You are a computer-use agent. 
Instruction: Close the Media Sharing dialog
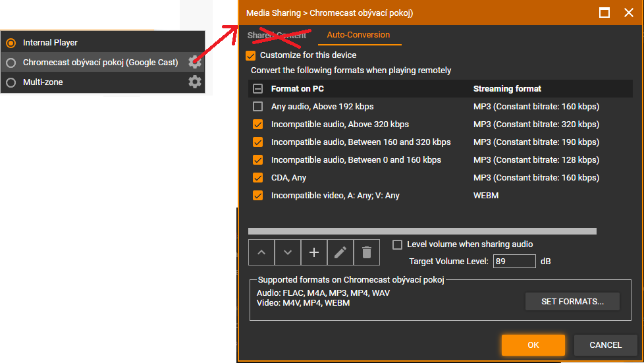pos(628,13)
